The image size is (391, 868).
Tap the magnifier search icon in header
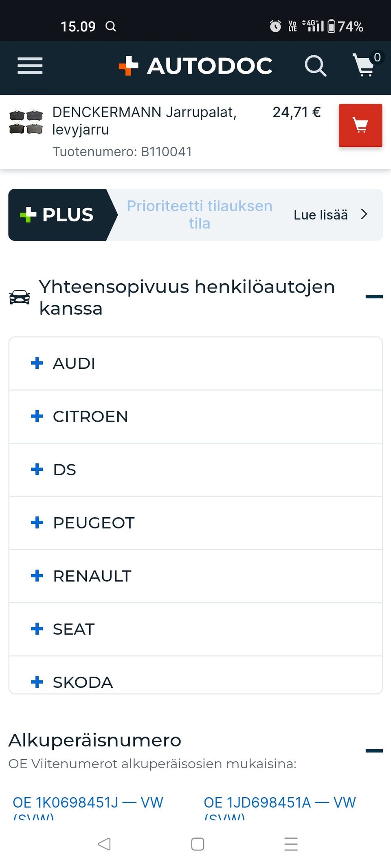[316, 66]
